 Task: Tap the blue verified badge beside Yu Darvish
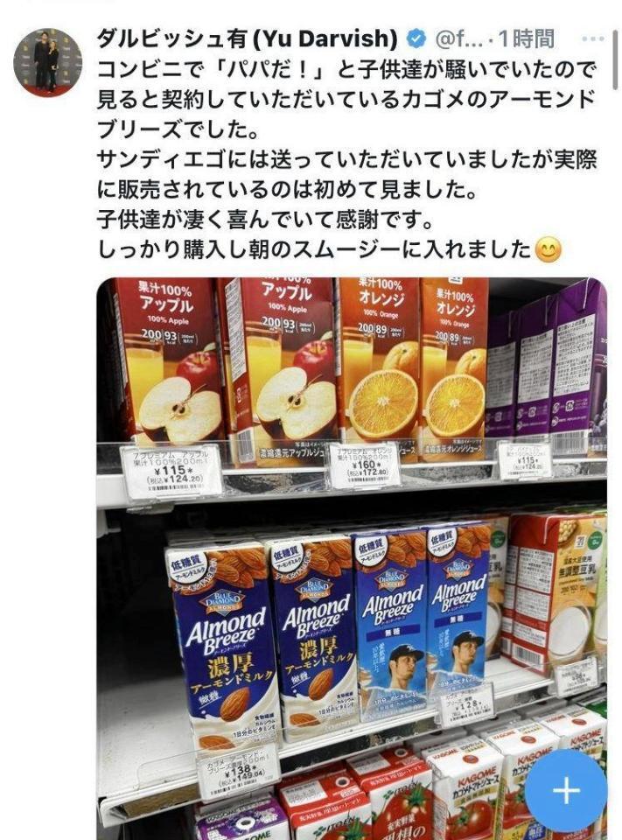(x=416, y=38)
